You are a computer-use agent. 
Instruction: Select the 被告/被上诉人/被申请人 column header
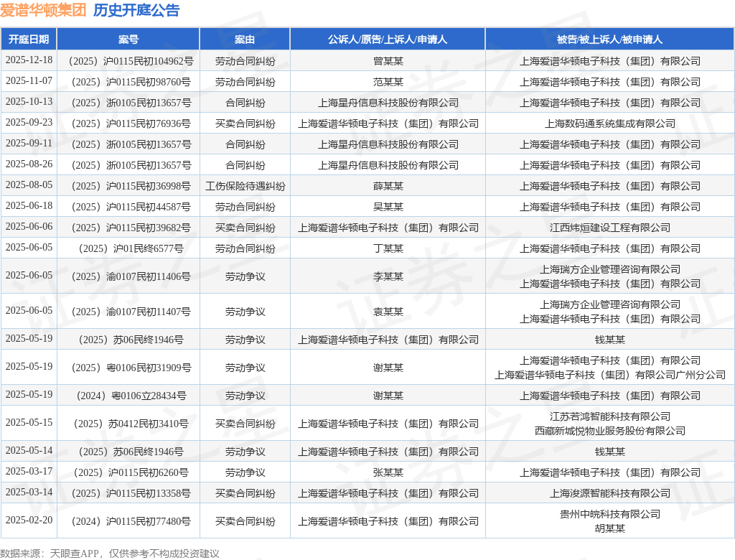(x=610, y=39)
